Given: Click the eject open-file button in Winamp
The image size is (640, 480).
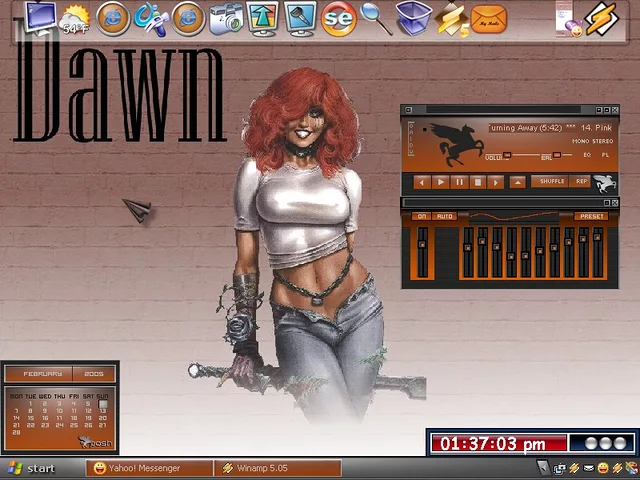Looking at the screenshot, I should click(x=518, y=182).
